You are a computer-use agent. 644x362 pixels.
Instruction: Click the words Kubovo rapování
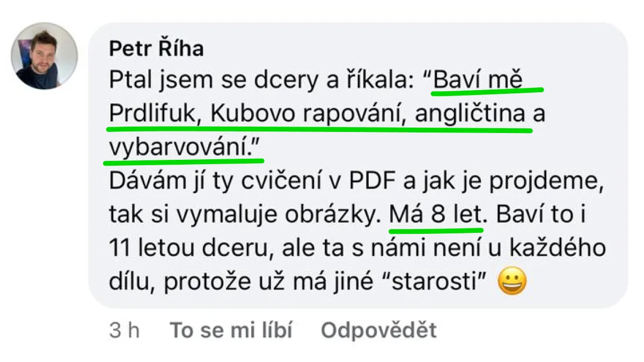[x=306, y=115]
